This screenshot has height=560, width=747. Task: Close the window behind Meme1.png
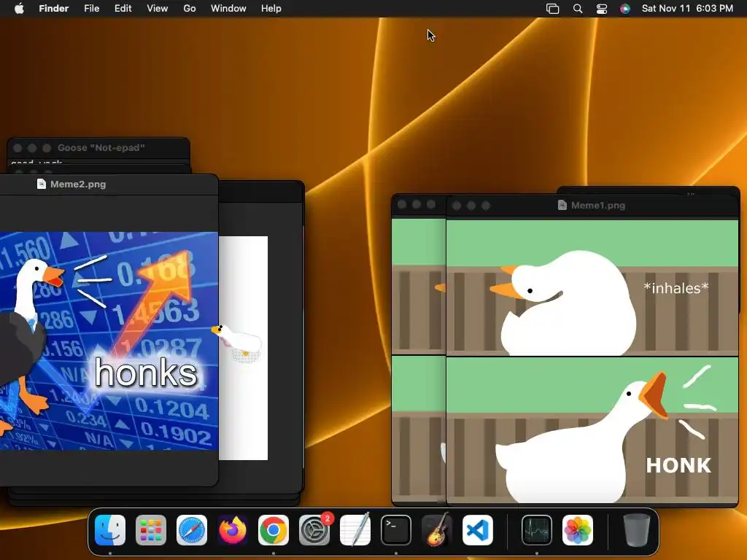click(x=402, y=204)
